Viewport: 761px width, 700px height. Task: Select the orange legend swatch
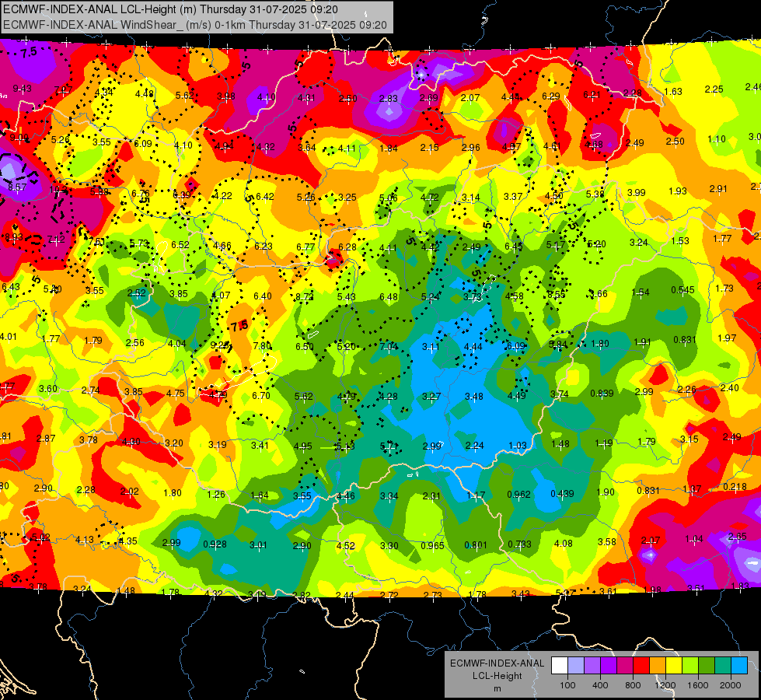point(658,665)
